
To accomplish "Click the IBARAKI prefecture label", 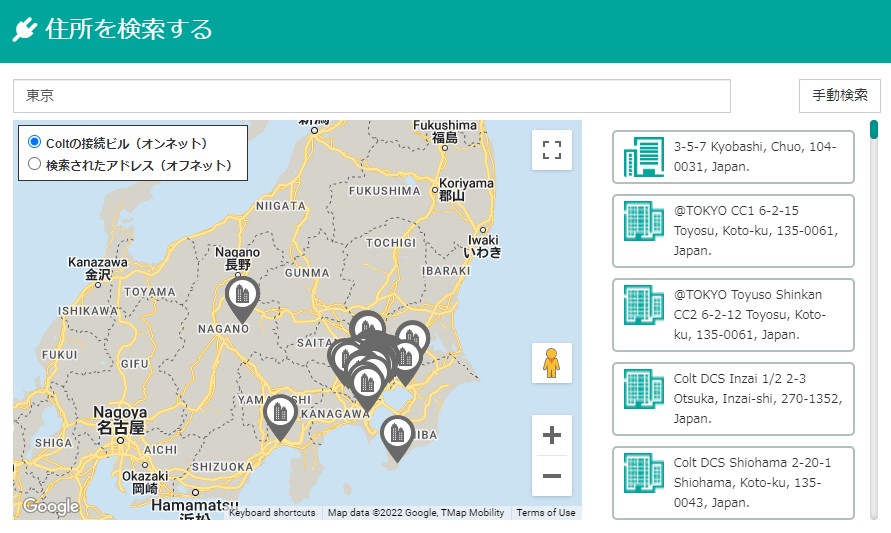I will pos(446,271).
